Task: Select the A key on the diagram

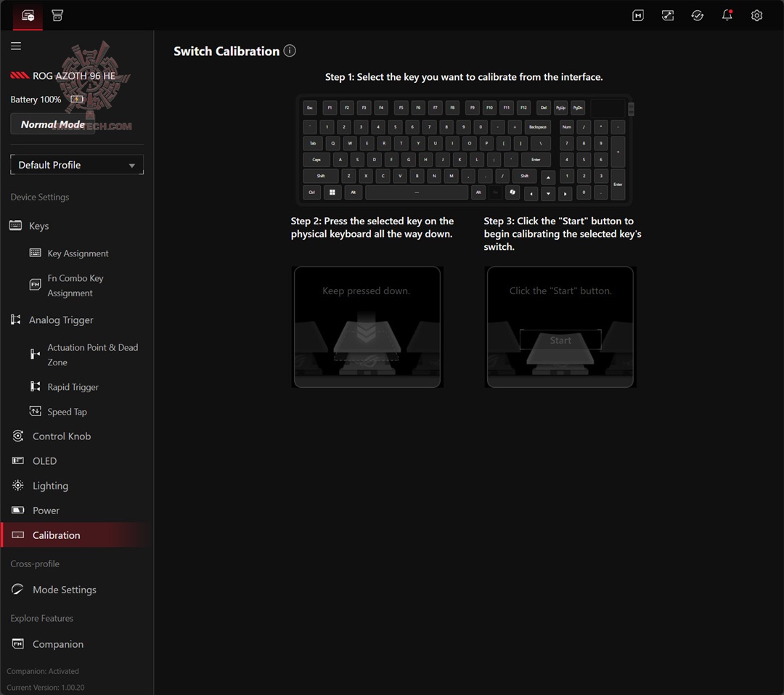Action: (340, 160)
